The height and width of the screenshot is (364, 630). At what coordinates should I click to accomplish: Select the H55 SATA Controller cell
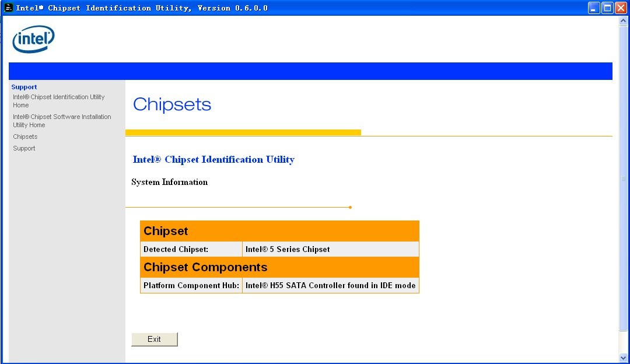pyautogui.click(x=330, y=285)
